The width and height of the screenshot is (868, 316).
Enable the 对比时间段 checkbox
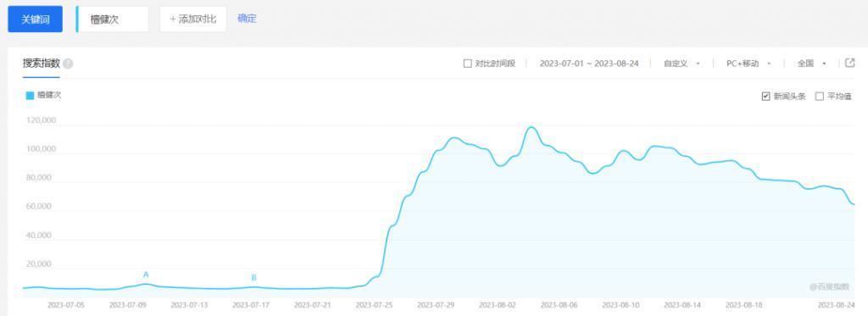coord(467,64)
